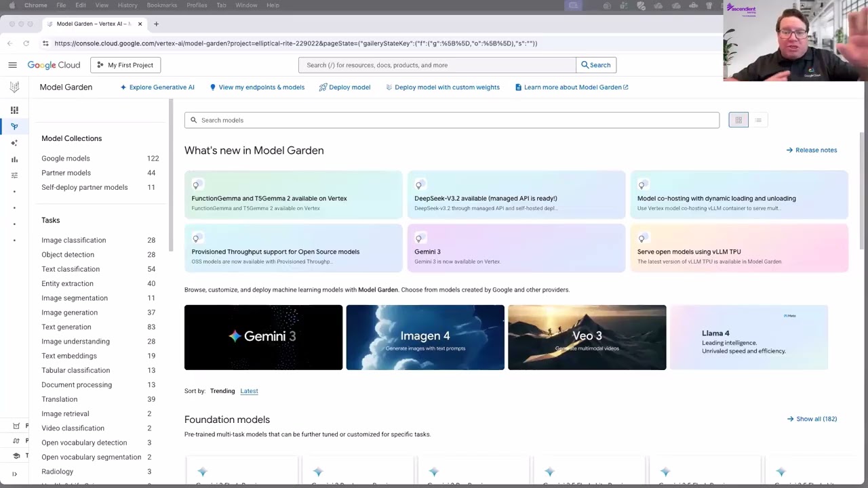The height and width of the screenshot is (488, 868).
Task: Open the Gemini 3 announcement card
Action: click(516, 249)
